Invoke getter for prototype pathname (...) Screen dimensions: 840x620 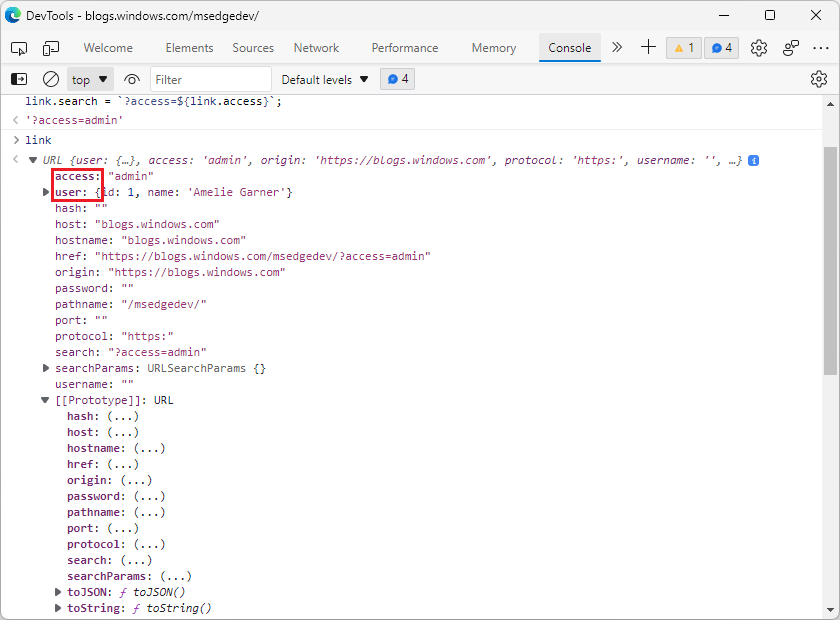pyautogui.click(x=149, y=512)
